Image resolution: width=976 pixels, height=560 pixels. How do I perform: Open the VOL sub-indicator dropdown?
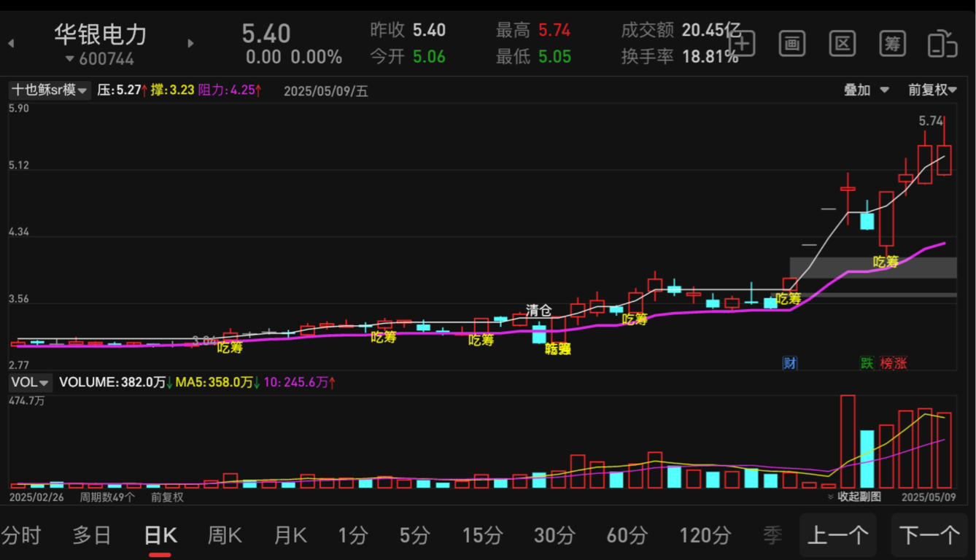(x=30, y=382)
